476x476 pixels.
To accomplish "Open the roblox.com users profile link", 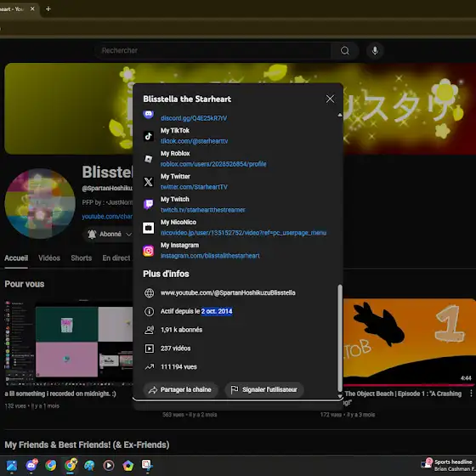I will (213, 164).
